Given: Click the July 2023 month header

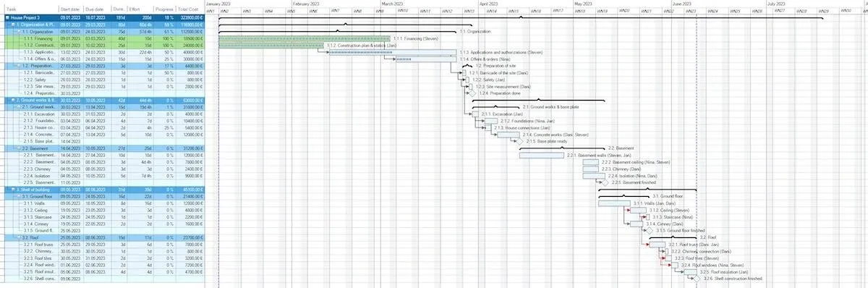Looking at the screenshot, I should pyautogui.click(x=776, y=4).
